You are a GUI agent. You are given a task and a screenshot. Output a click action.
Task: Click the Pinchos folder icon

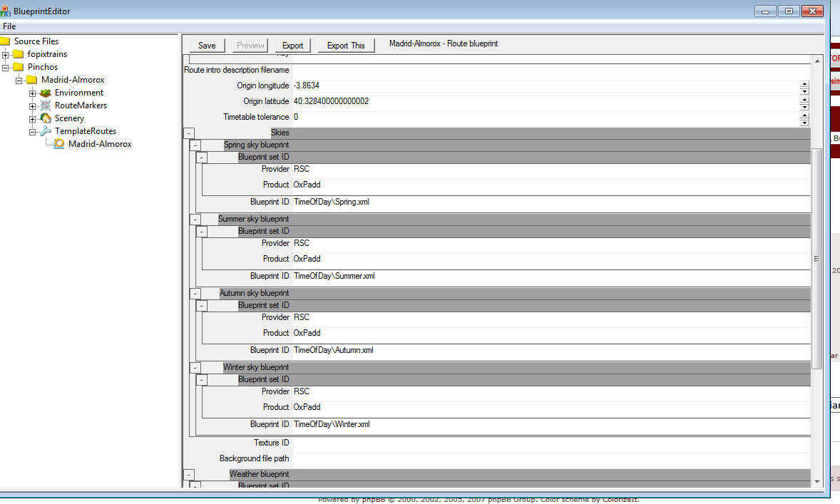click(18, 67)
